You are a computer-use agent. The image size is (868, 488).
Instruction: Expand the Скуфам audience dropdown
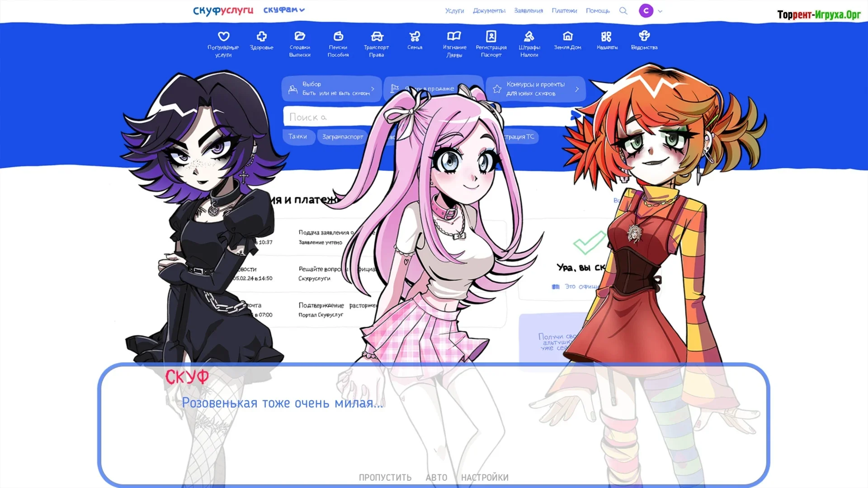point(284,10)
